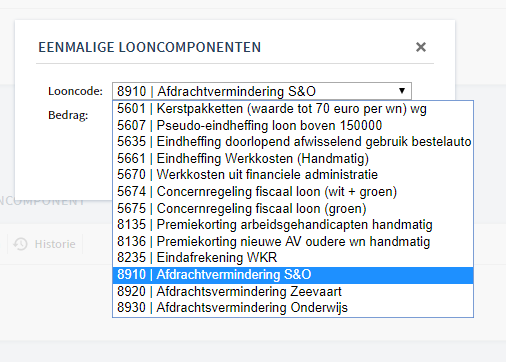This screenshot has width=506, height=362.
Task: Expand the Looncode dropdown arrow
Action: tap(402, 91)
